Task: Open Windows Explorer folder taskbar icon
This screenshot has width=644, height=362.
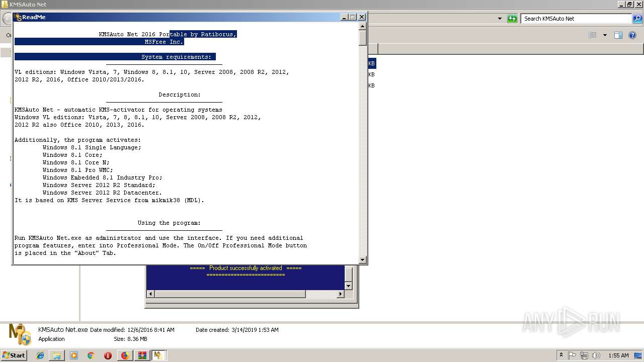Action: pyautogui.click(x=57, y=355)
